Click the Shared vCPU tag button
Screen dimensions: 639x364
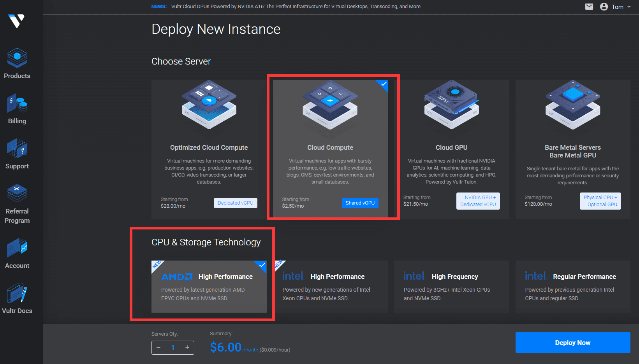tap(360, 203)
